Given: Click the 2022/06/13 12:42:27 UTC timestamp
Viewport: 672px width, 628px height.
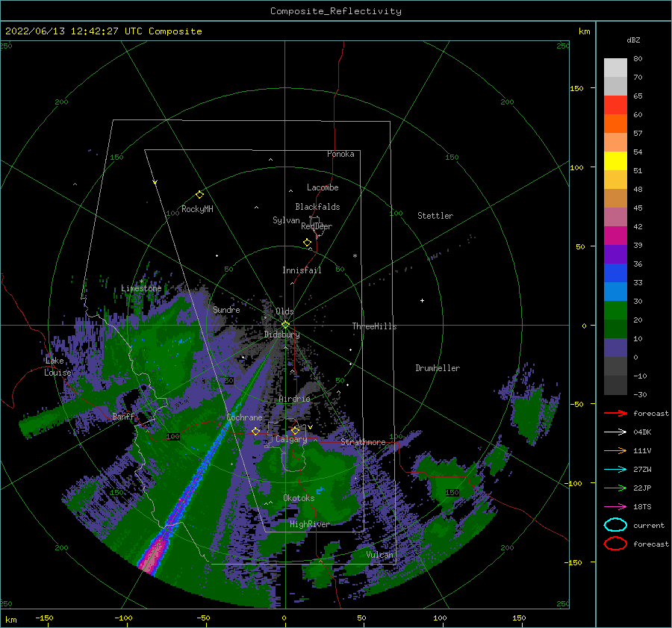Looking at the screenshot, I should [103, 31].
